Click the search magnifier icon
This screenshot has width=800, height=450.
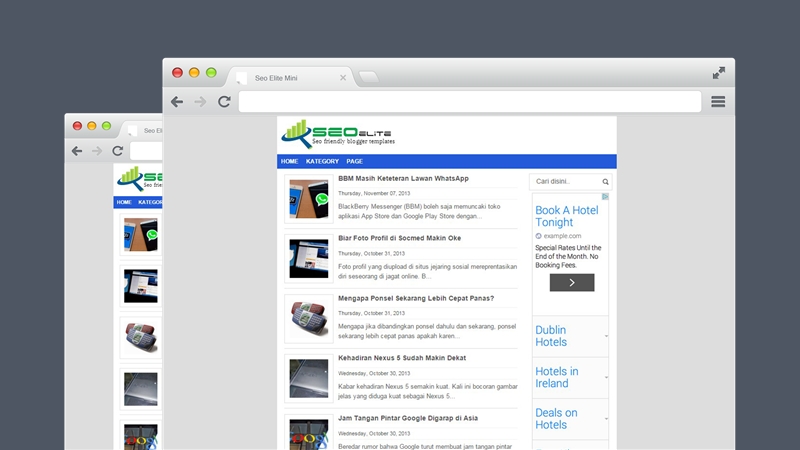[605, 182]
